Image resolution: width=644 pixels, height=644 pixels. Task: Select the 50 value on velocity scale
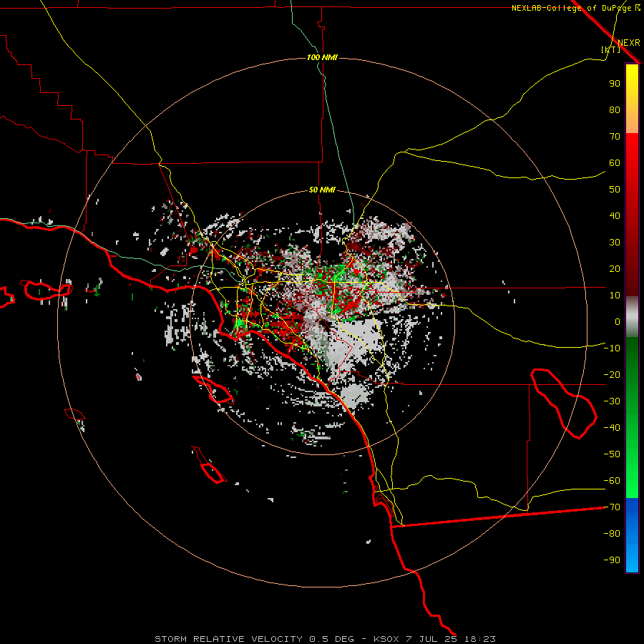[x=615, y=190]
